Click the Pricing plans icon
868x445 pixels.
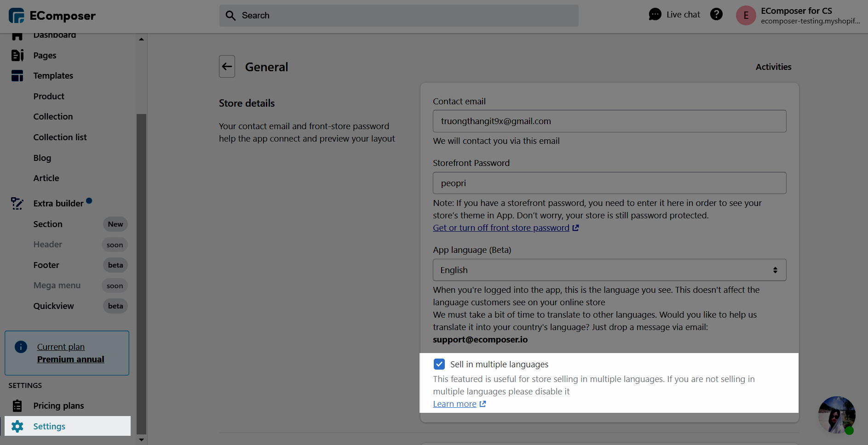pyautogui.click(x=17, y=405)
